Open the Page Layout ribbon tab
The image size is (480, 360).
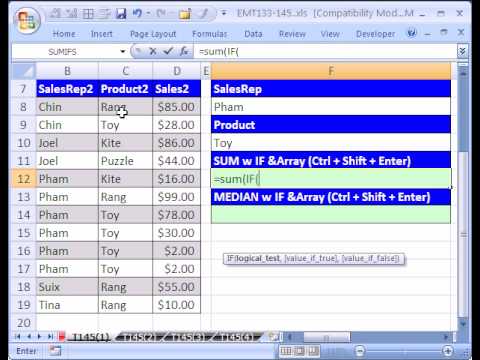tap(153, 34)
